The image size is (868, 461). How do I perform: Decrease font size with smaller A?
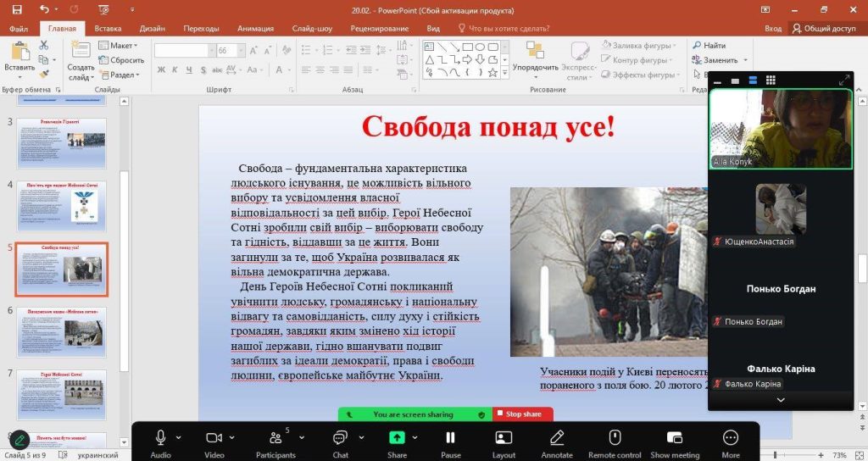pyautogui.click(x=267, y=50)
